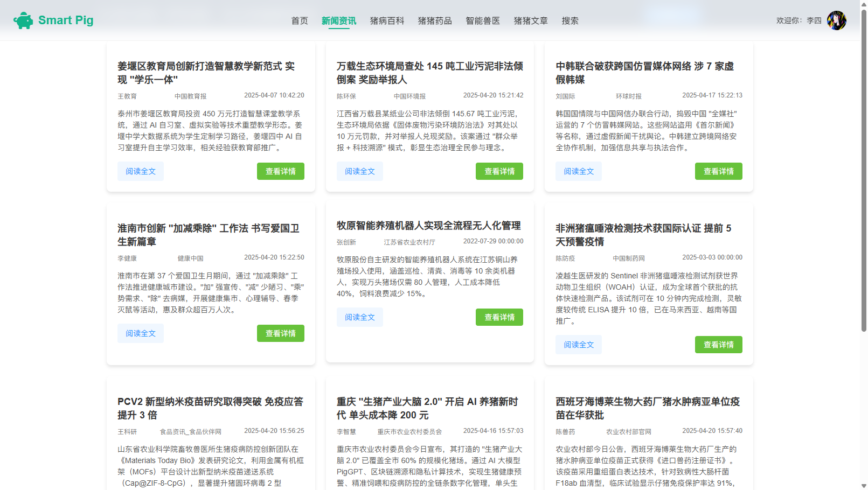Open the 搜索 page
Image resolution: width=868 pixels, height=490 pixels.
click(570, 20)
